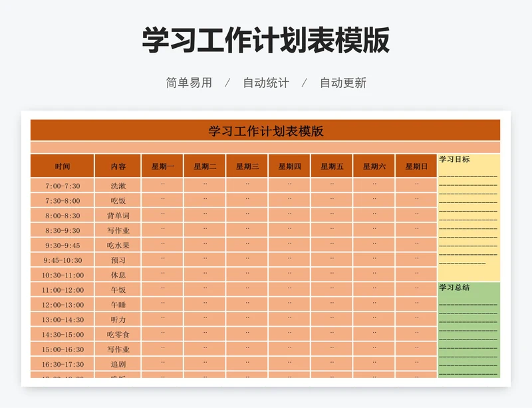Click the 星期三 column header
The width and height of the screenshot is (532, 408).
(247, 166)
